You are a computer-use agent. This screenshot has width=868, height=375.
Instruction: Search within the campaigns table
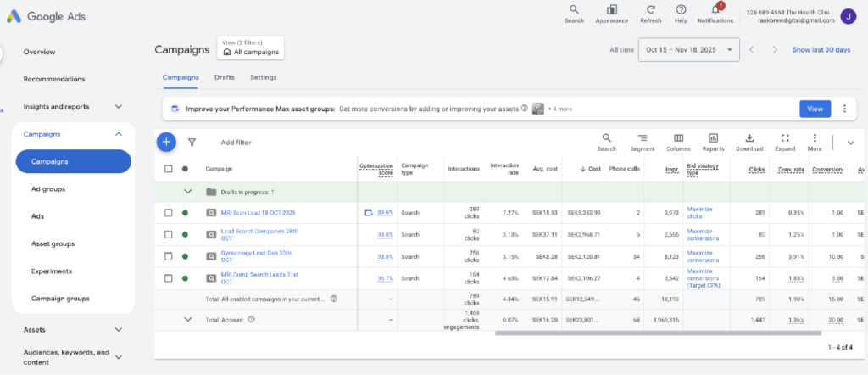[607, 143]
